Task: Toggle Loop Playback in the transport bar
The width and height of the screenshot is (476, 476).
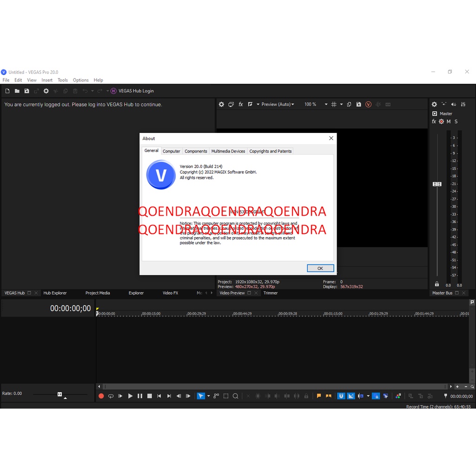Action: [111, 396]
